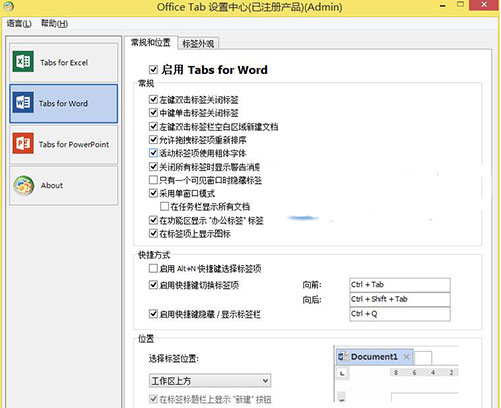Viewport: 501px width, 408px height.
Task: Enable 只有一个可见窗口时隐藏标签 checkbox
Action: pyautogui.click(x=153, y=180)
